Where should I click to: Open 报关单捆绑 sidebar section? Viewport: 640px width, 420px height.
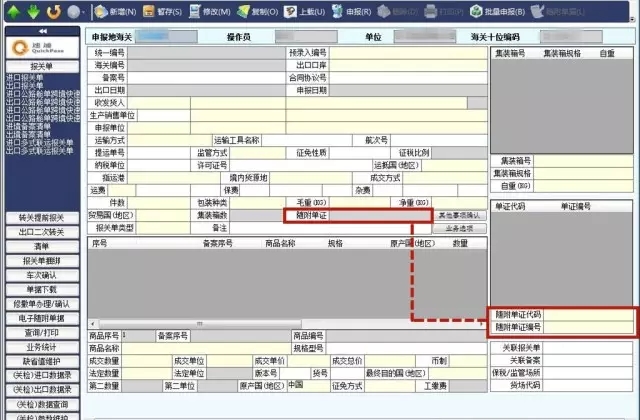[42, 261]
